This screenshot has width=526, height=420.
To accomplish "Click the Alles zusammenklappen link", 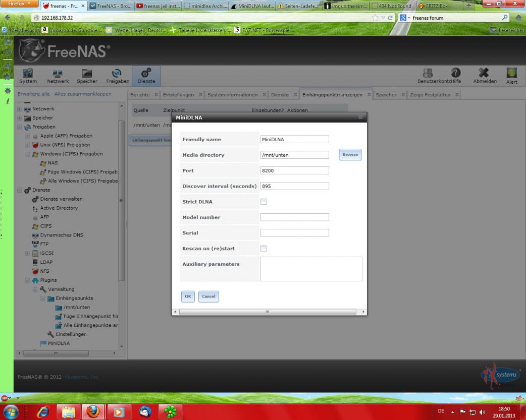I will (x=83, y=94).
